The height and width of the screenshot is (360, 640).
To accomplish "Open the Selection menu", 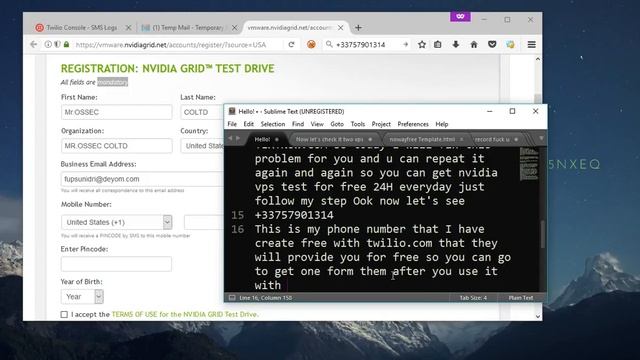I will tap(273, 124).
